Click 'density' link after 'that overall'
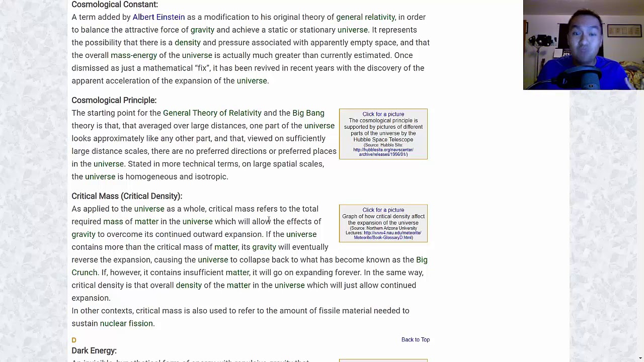The width and height of the screenshot is (644, 362). 189,285
